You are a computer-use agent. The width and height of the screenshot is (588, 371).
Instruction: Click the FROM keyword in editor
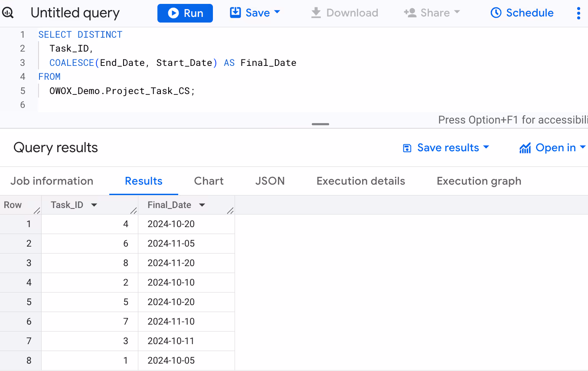click(49, 77)
